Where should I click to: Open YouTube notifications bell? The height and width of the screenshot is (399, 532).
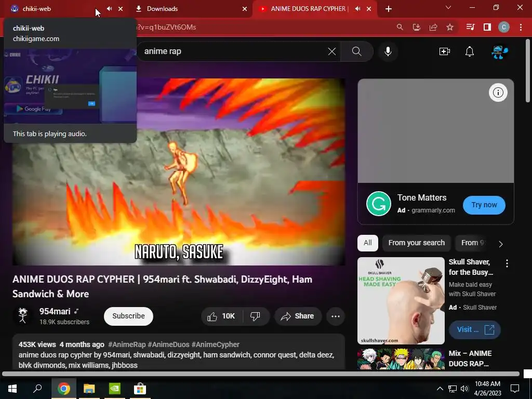(470, 51)
